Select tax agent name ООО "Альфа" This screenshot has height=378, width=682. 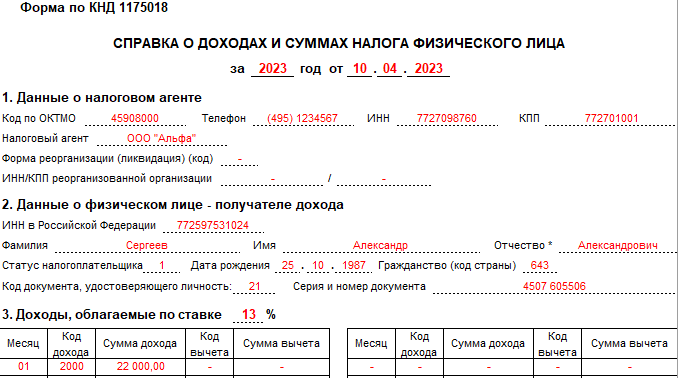161,138
